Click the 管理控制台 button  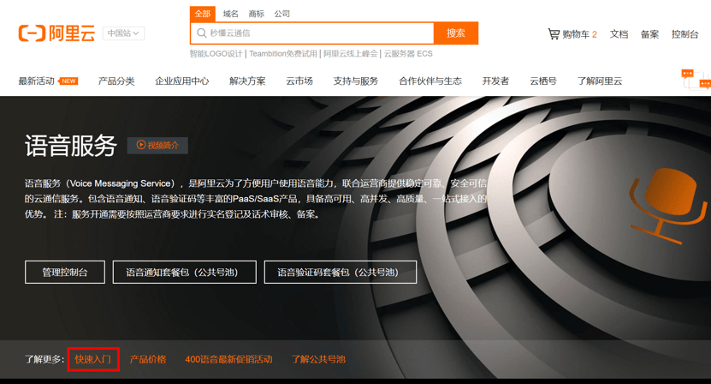click(65, 272)
